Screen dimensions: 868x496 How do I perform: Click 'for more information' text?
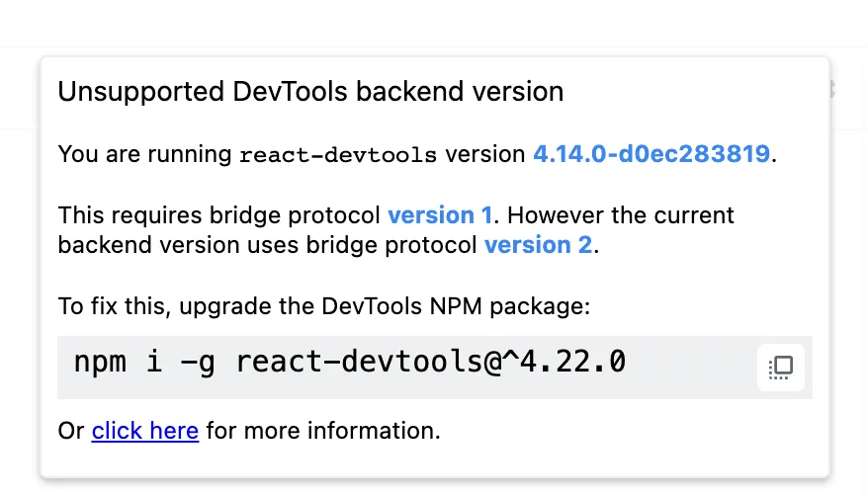click(321, 431)
